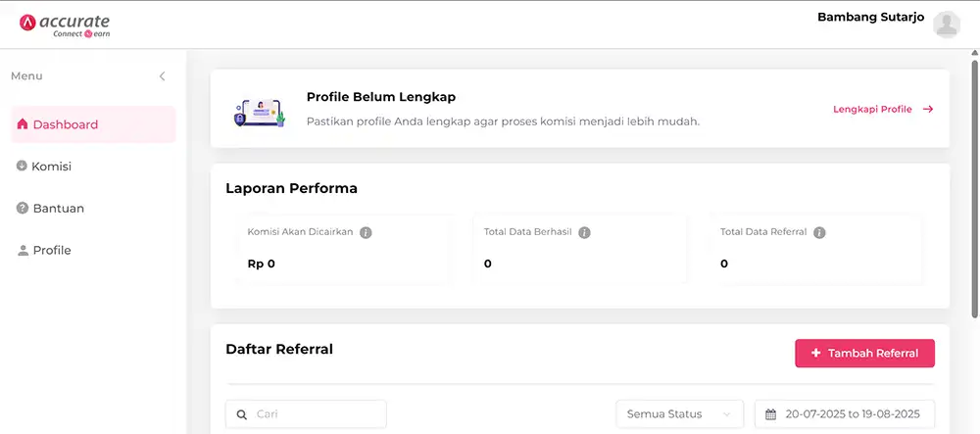This screenshot has height=434, width=980.
Task: Open the user avatar profile picture
Action: click(x=947, y=24)
